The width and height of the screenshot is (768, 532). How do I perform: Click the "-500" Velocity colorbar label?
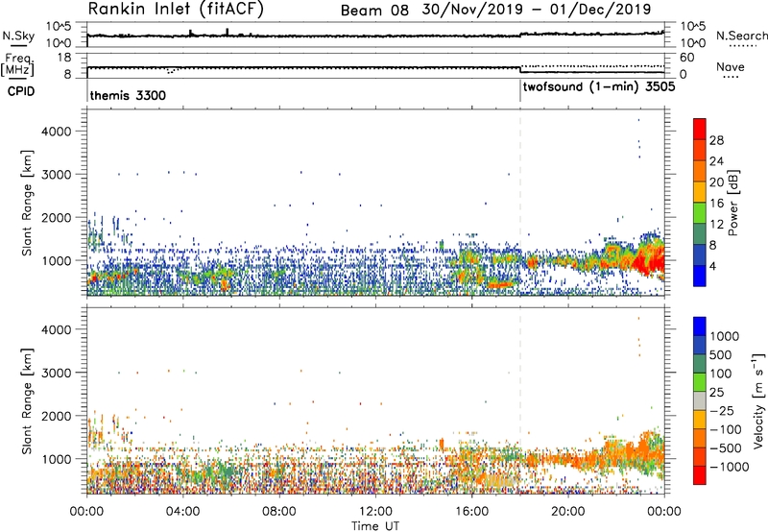(725, 447)
